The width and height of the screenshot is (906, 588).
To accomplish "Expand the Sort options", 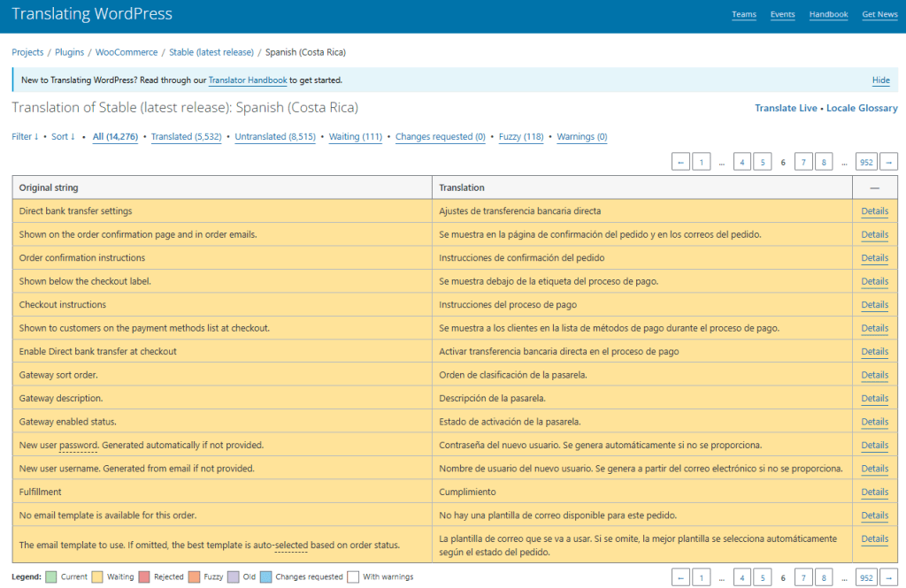I will pyautogui.click(x=63, y=137).
